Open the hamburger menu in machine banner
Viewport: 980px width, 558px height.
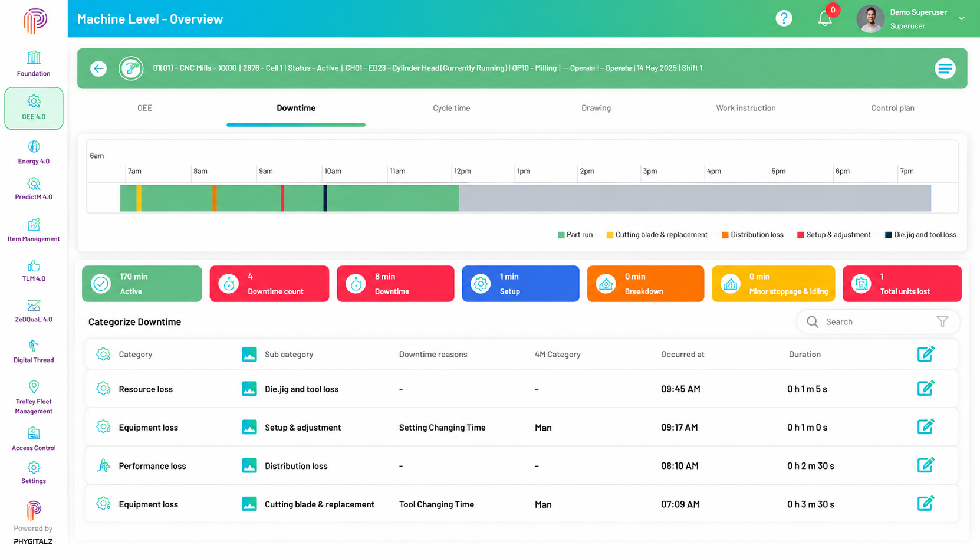click(x=945, y=68)
